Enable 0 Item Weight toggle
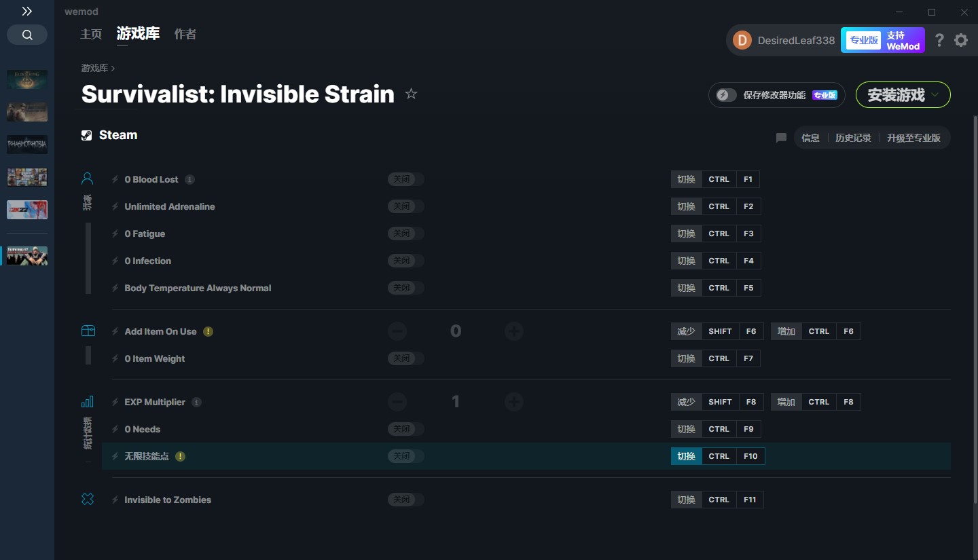The width and height of the screenshot is (978, 560). coord(406,358)
